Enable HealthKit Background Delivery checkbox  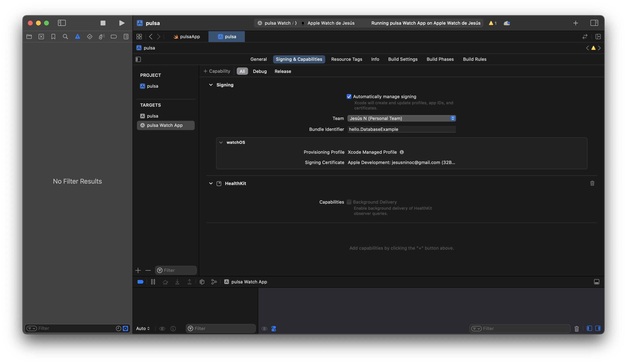[349, 202]
